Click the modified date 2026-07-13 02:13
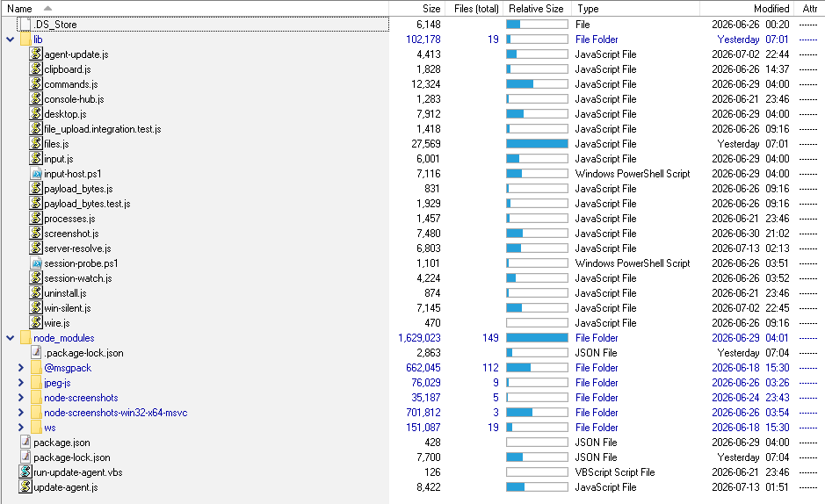 (x=750, y=248)
